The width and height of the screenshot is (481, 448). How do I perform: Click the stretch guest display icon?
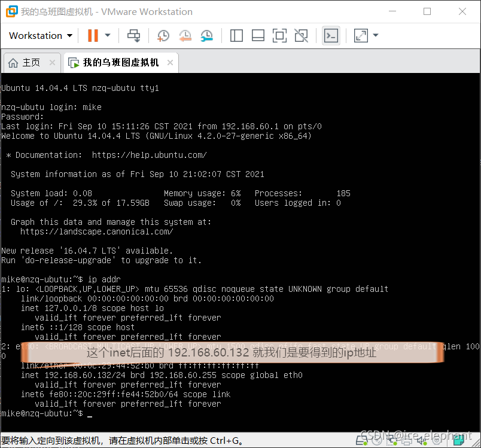pos(361,35)
